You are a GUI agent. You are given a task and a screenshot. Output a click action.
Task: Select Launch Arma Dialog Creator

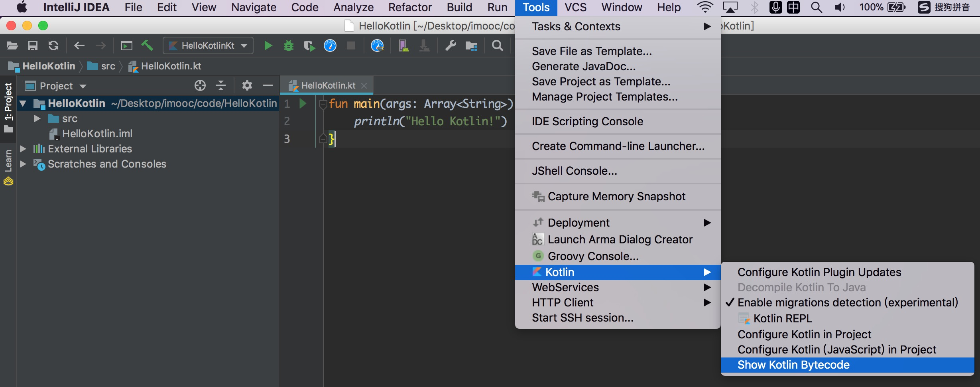618,239
